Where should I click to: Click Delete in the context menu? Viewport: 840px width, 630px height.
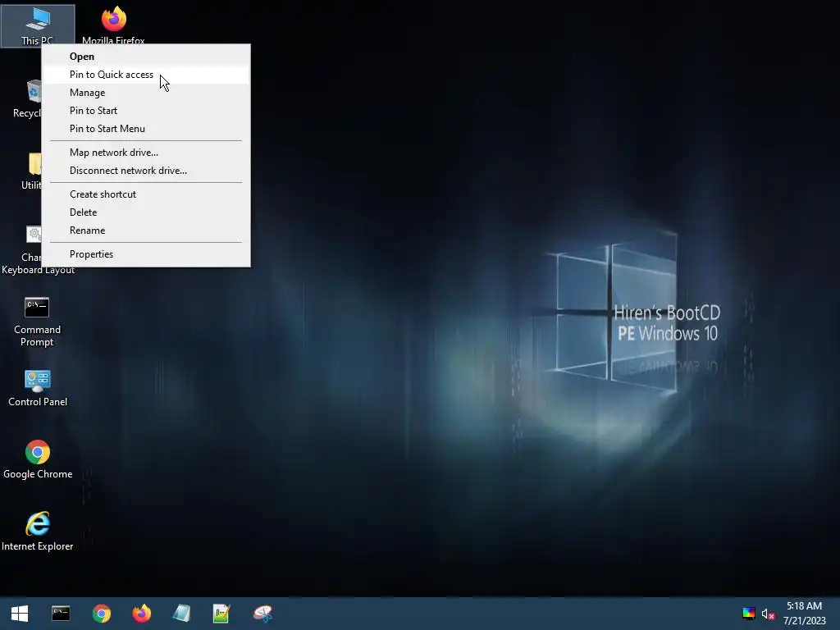146,212
